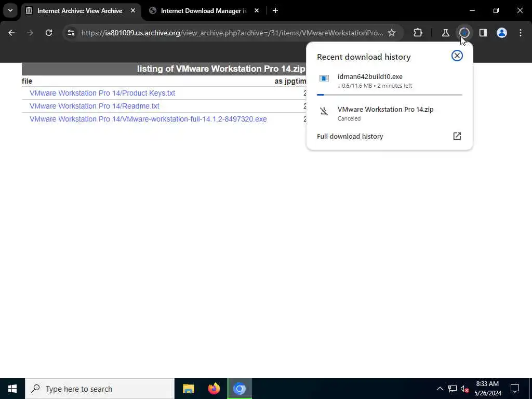Open the side panel
Screen dimensions: 532x399
click(483, 33)
